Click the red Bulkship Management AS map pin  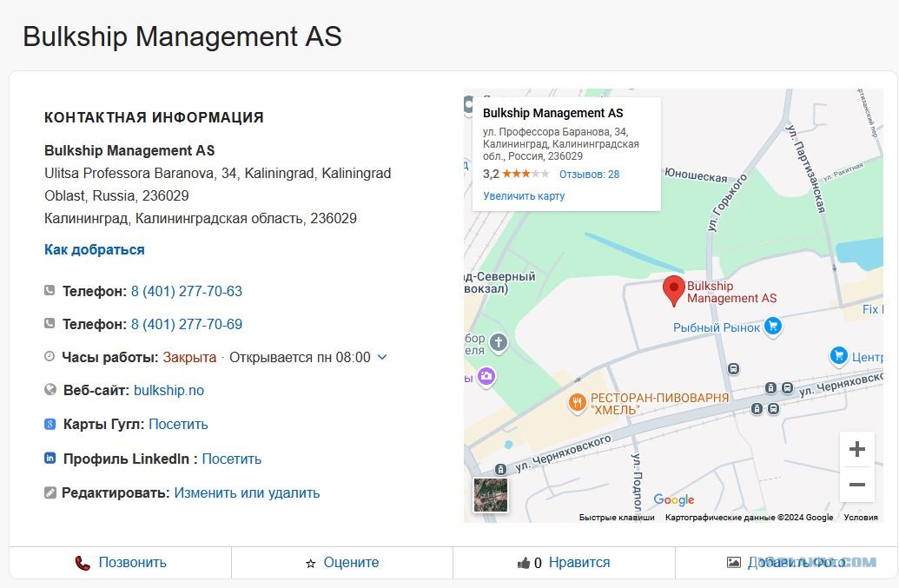pos(674,290)
